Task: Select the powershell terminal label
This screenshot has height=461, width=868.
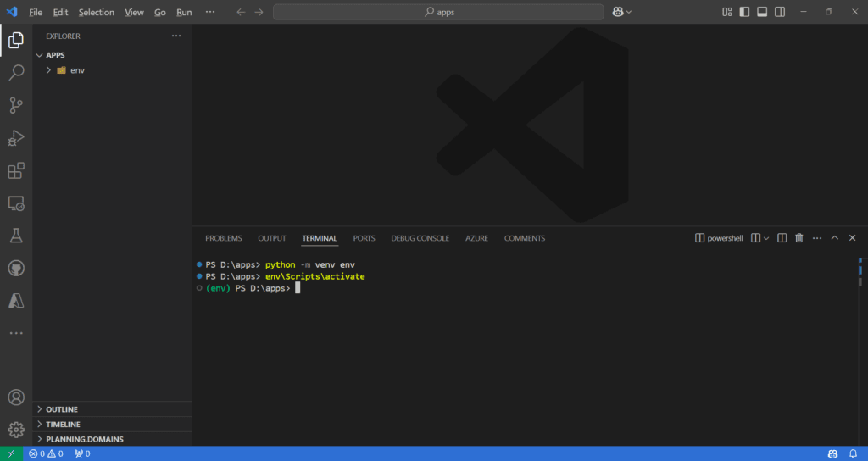Action: (719, 238)
